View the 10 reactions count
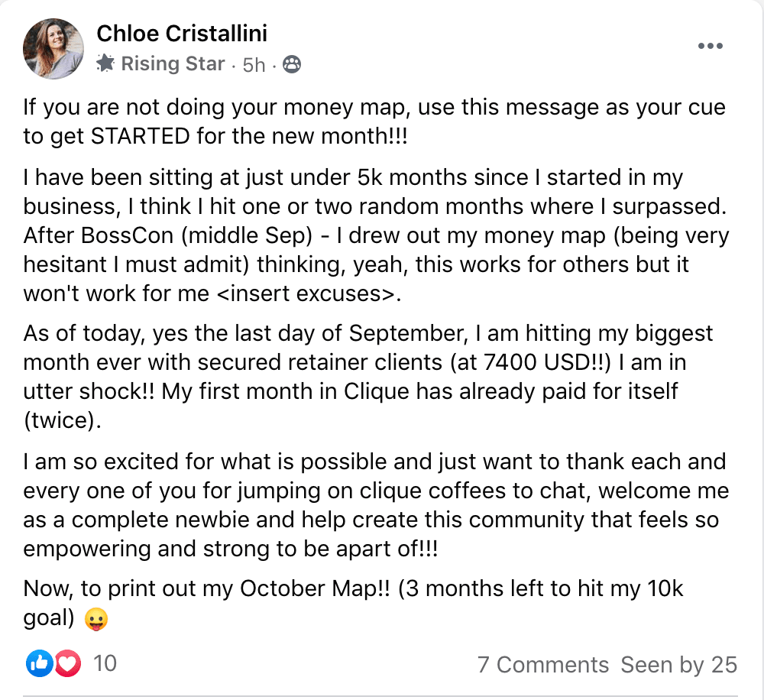Image resolution: width=764 pixels, height=700 pixels. click(105, 663)
